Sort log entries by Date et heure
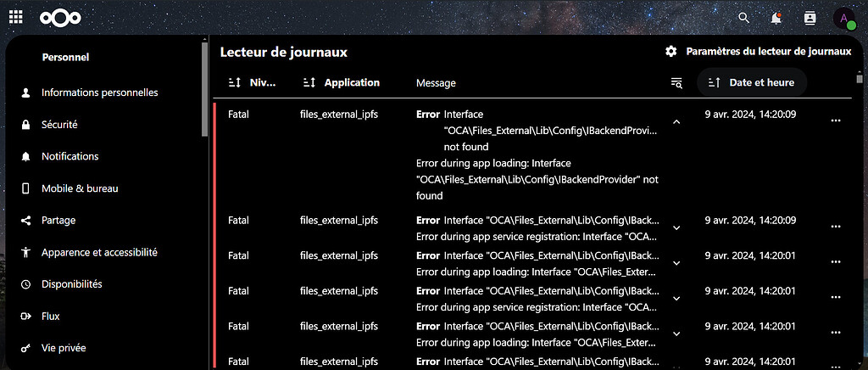Screen dimensions: 868x370 pyautogui.click(x=751, y=82)
